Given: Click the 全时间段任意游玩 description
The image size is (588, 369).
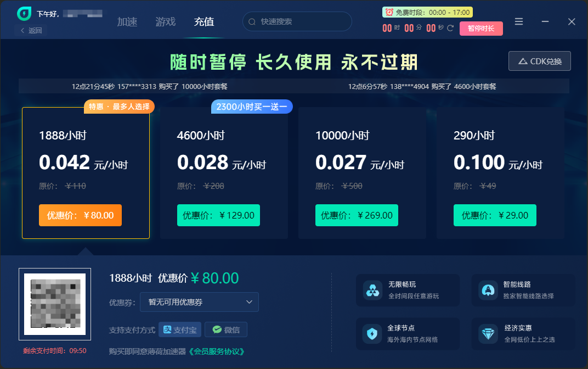Looking at the screenshot, I should (414, 296).
